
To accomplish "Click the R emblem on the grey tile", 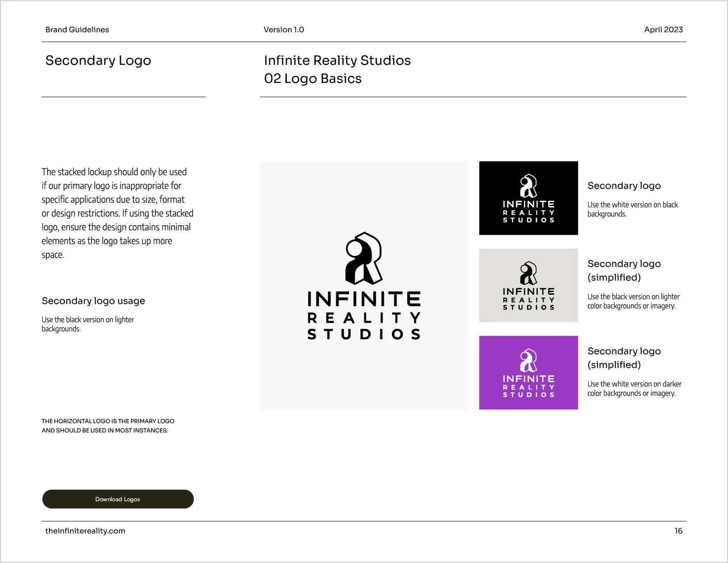I will click(x=529, y=274).
